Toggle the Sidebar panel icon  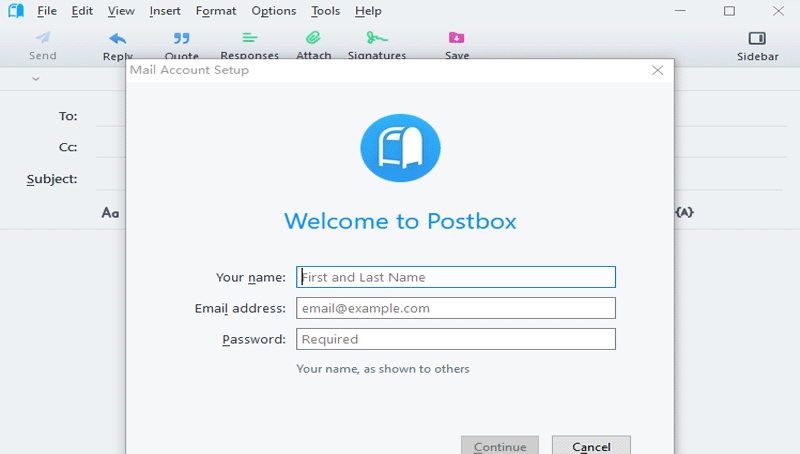757,38
